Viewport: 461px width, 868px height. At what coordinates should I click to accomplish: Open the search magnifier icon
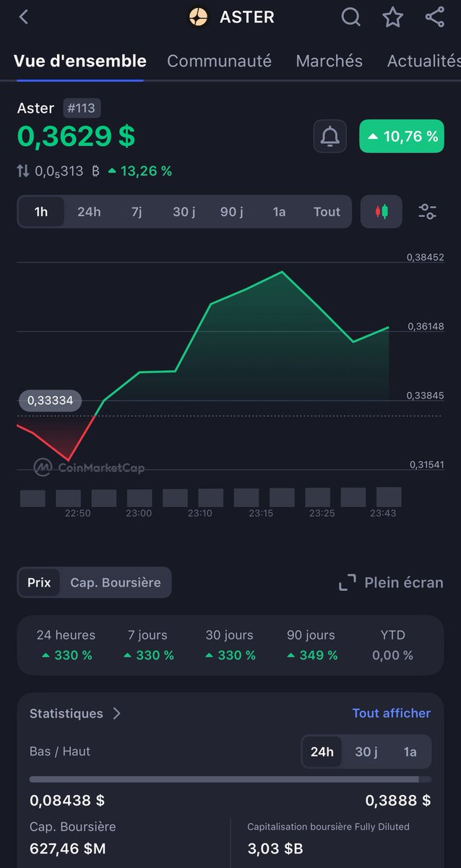[350, 17]
